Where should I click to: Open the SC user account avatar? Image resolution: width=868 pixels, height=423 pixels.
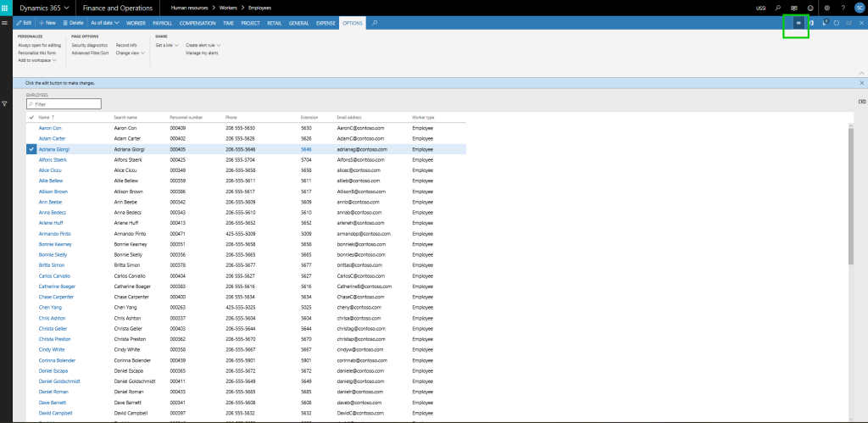click(860, 8)
